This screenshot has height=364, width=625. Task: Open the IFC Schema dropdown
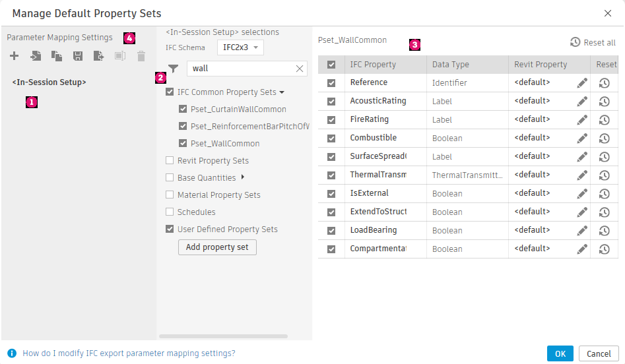coord(240,47)
